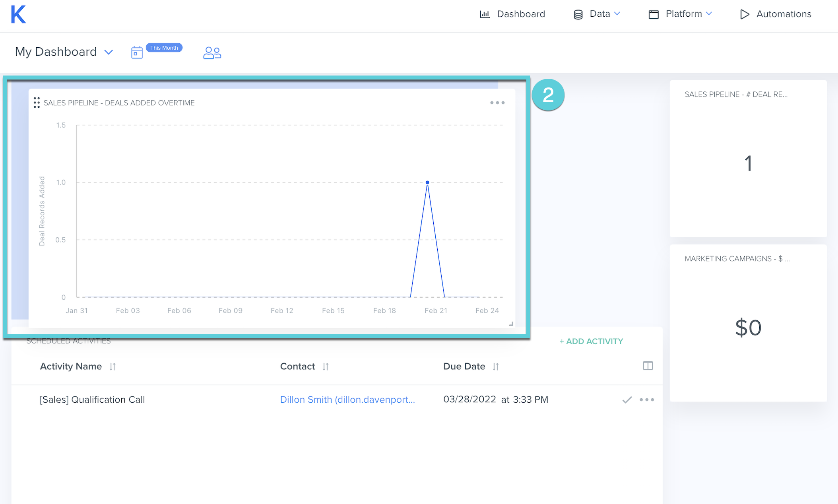Click the chart resize corner handle
The height and width of the screenshot is (504, 838).
pos(511,324)
